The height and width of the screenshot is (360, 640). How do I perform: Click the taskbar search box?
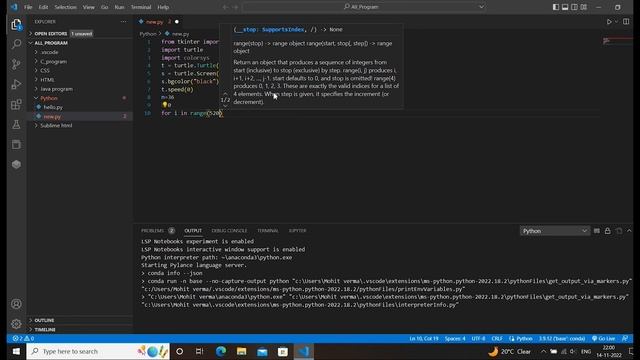98,351
